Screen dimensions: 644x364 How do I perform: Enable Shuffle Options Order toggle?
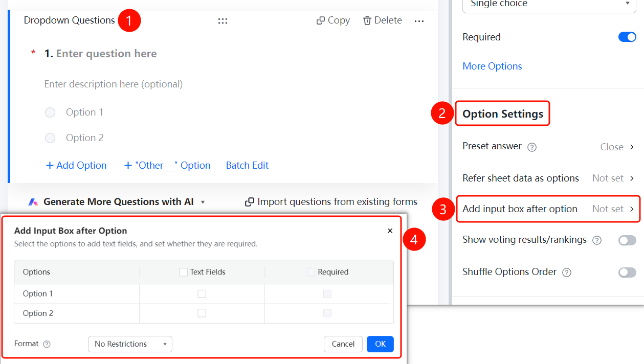click(x=627, y=272)
